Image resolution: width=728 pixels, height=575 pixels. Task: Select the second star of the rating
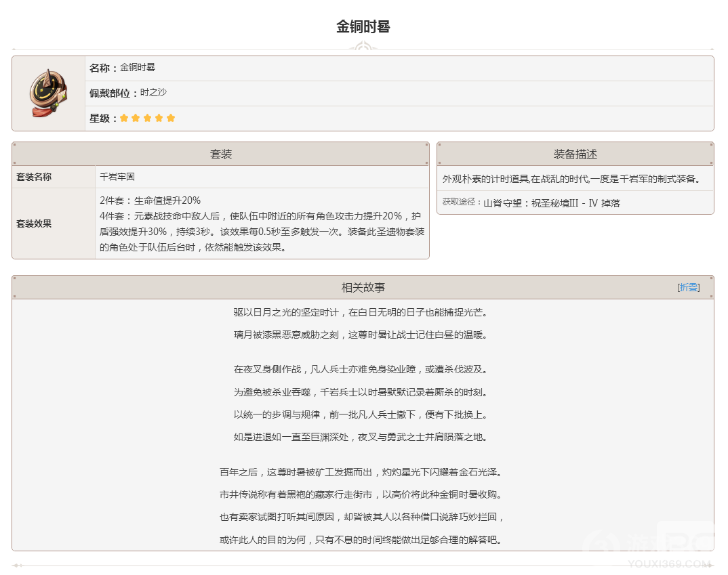[x=136, y=117]
